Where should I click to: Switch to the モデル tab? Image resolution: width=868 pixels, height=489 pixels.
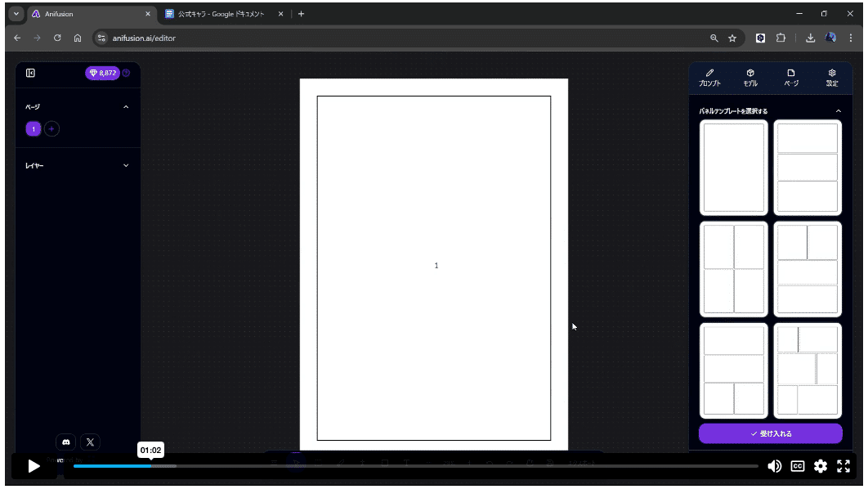(750, 78)
